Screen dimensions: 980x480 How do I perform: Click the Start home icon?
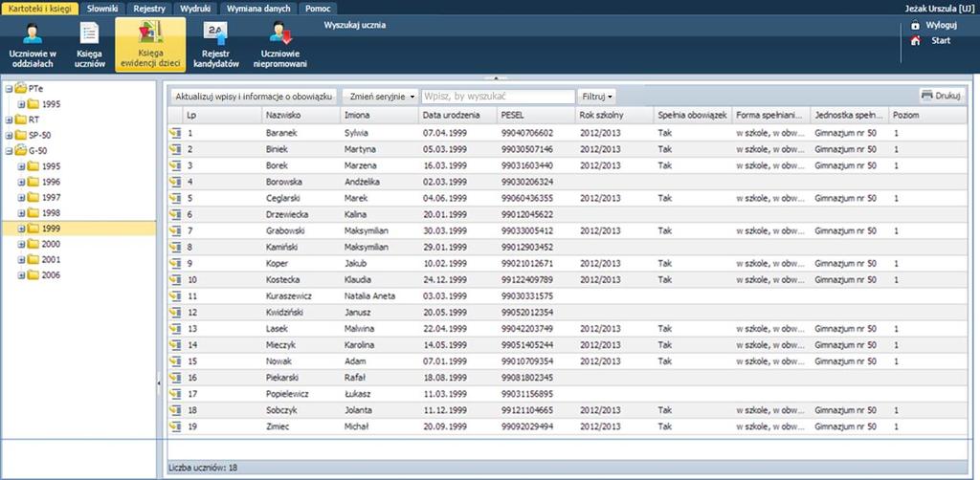(x=915, y=40)
